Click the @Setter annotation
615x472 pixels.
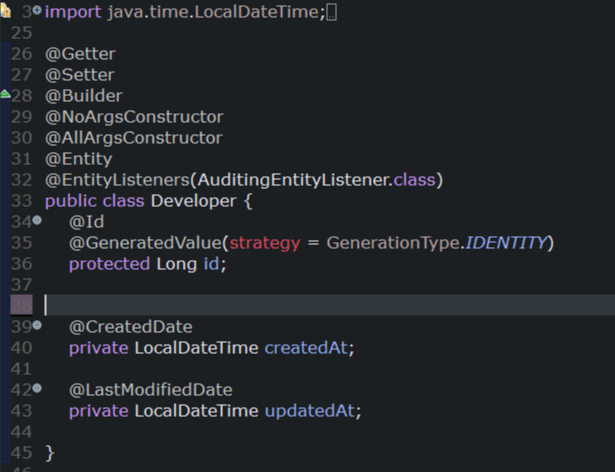pyautogui.click(x=80, y=75)
